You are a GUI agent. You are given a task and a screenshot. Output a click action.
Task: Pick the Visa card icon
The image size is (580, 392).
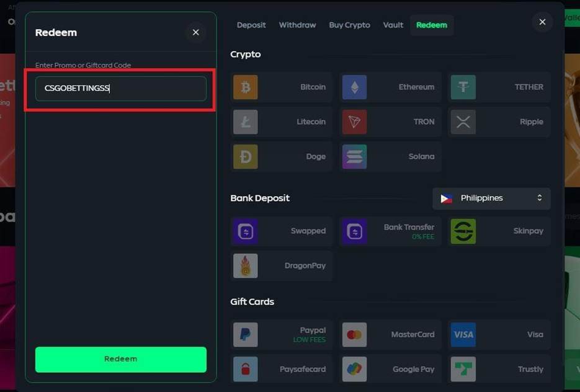[463, 335]
